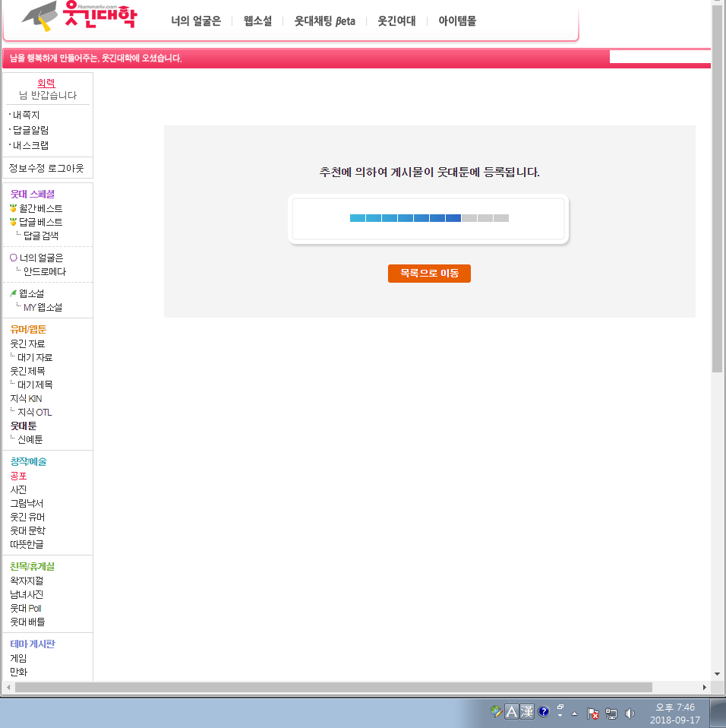The image size is (726, 728).
Task: Click 로그아웃 to sign out
Action: [x=66, y=168]
